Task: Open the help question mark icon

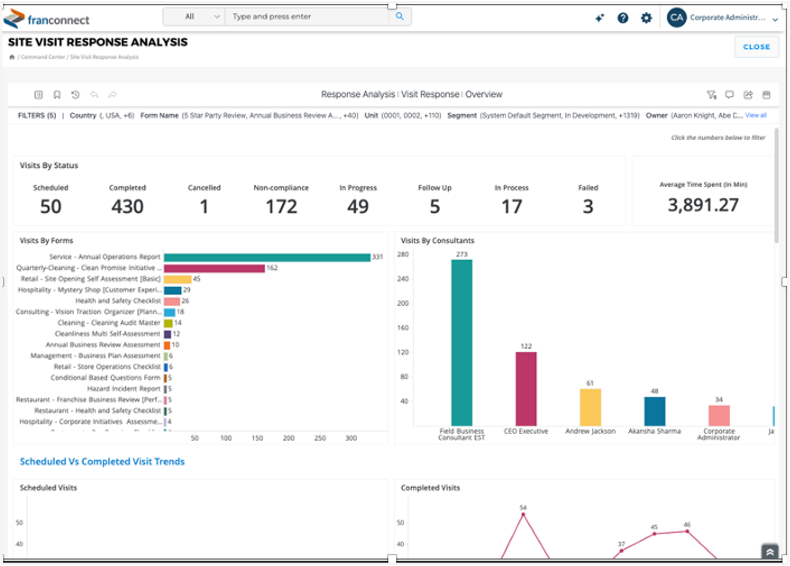Action: click(623, 18)
